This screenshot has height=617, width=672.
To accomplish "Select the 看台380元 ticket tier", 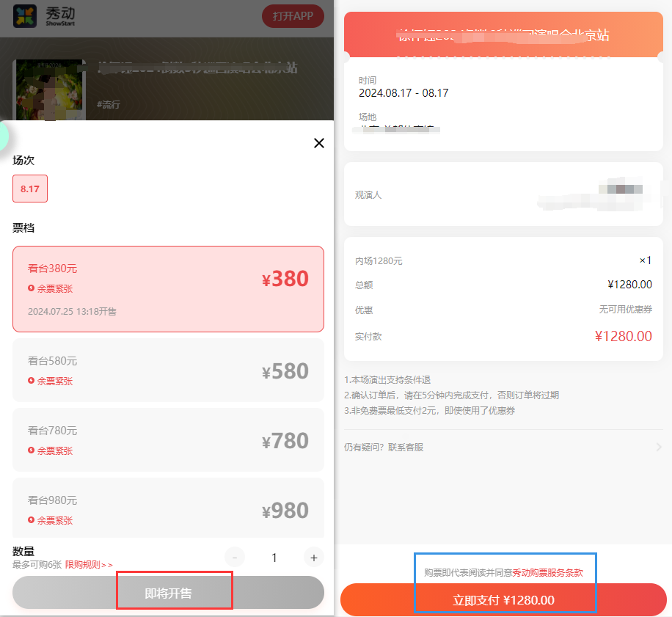I will click(168, 289).
